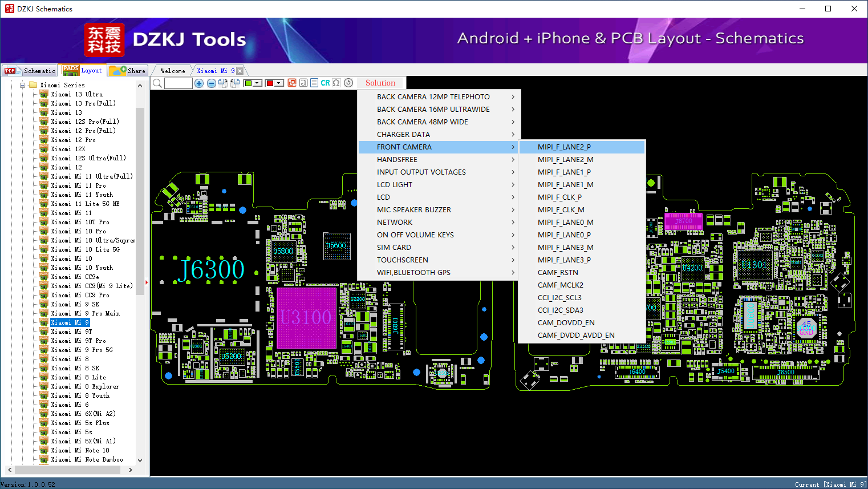Expand INPUT OUTPUT VOLTAGES submenu
The image size is (868, 489).
[x=438, y=172]
